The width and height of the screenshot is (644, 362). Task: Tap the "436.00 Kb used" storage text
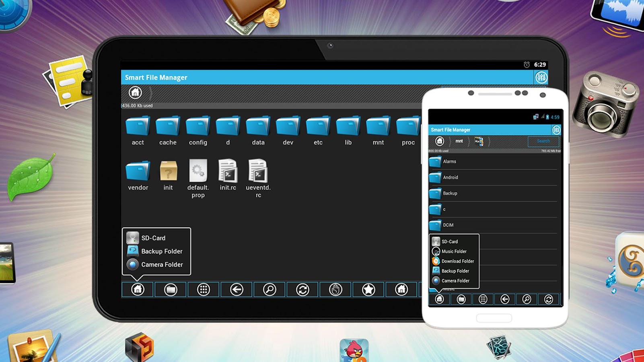point(137,106)
